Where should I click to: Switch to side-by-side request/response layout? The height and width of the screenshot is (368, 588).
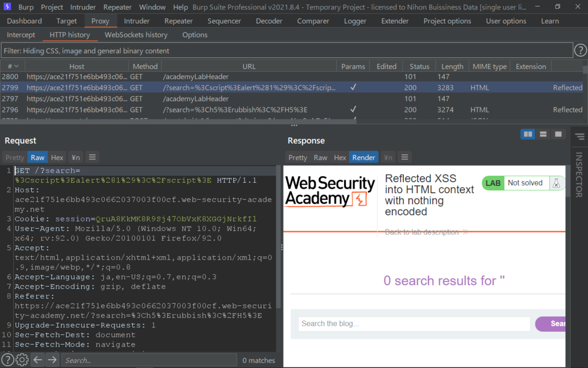528,134
